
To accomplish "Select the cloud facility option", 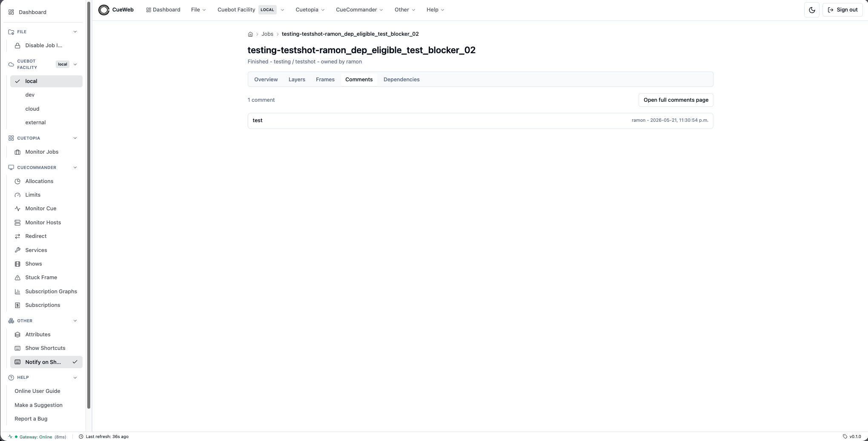I will [x=46, y=109].
